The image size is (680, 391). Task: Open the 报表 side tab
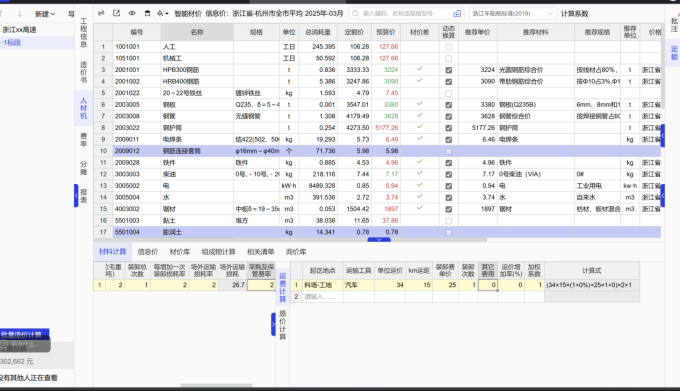(84, 196)
